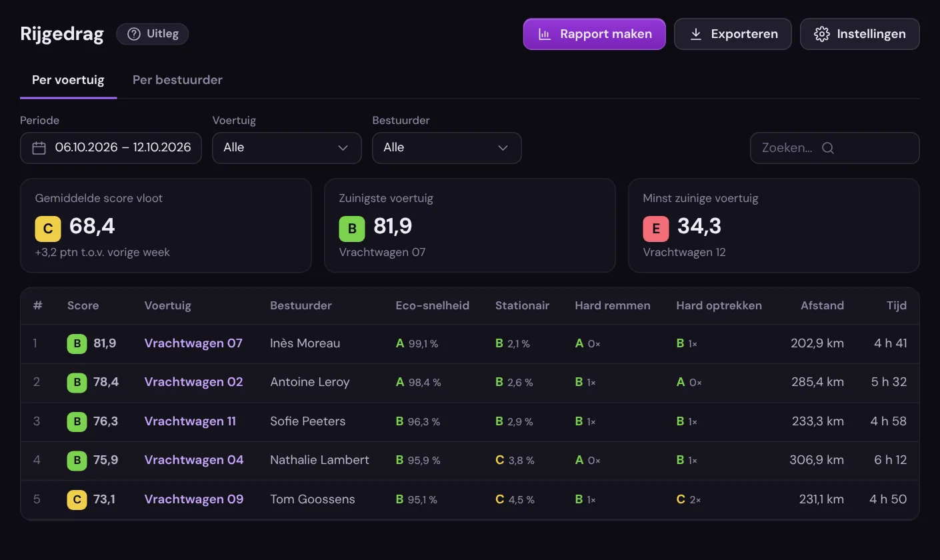Click the Tijd value 5 h 32
The height and width of the screenshot is (560, 940).
tap(889, 382)
